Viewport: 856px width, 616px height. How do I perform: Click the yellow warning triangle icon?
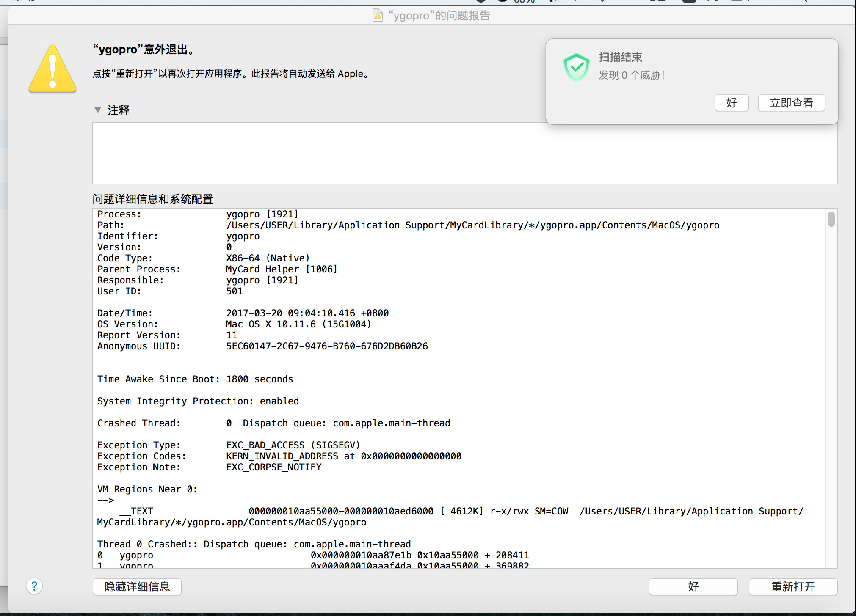tap(52, 69)
